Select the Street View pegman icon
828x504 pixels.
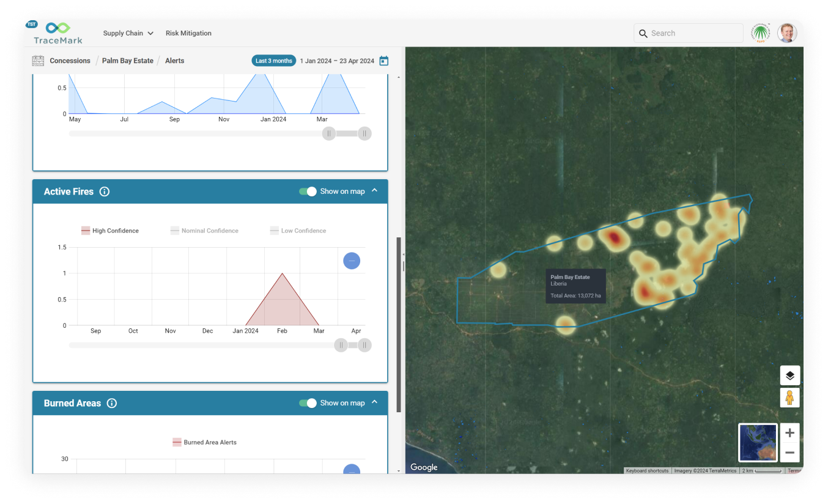(x=789, y=398)
